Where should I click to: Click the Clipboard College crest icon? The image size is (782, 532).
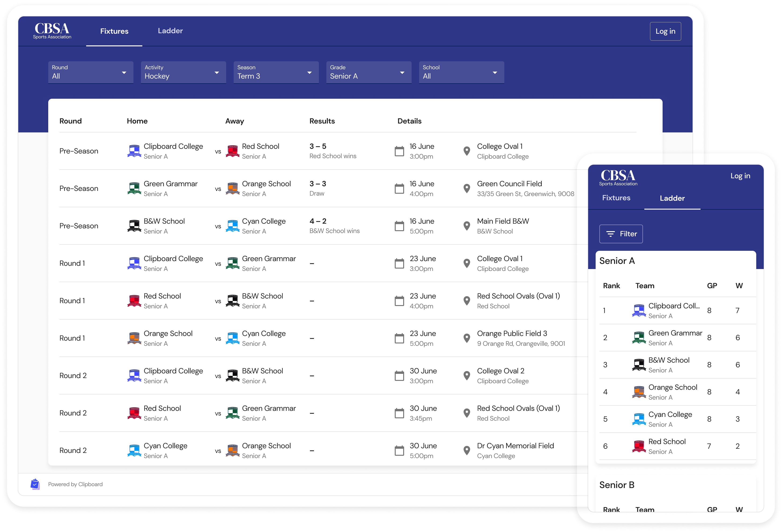pyautogui.click(x=134, y=151)
